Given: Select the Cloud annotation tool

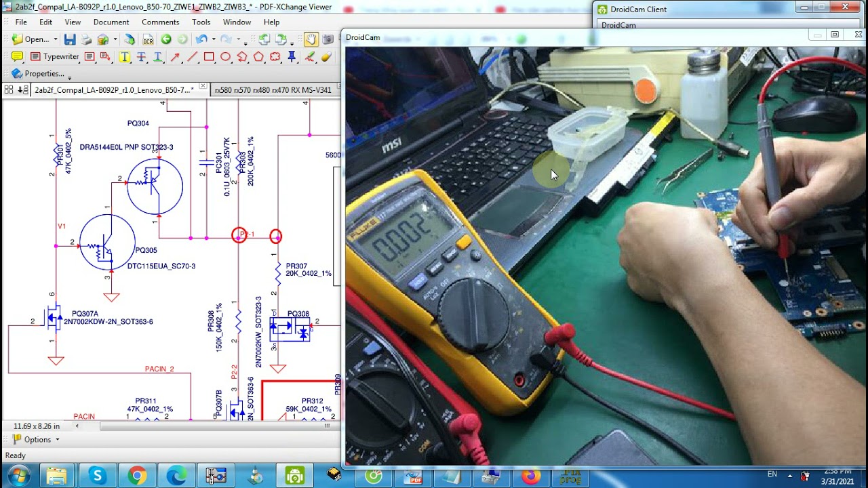Looking at the screenshot, I should [x=275, y=56].
